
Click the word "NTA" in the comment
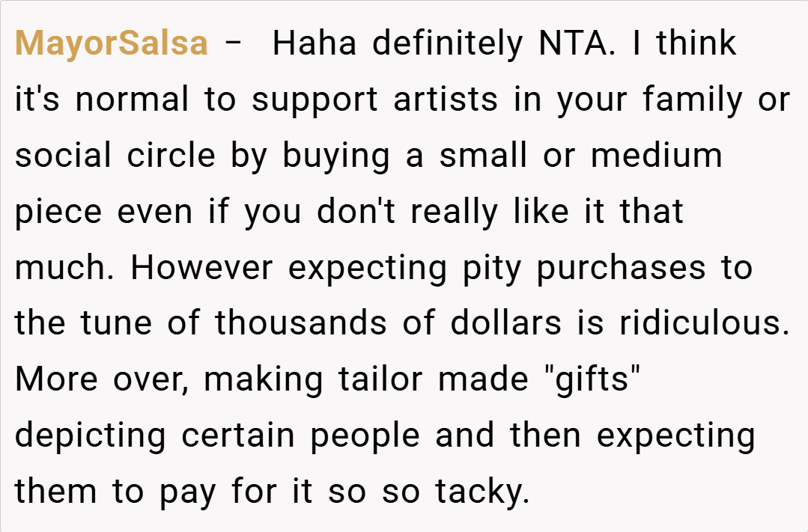coord(580,44)
